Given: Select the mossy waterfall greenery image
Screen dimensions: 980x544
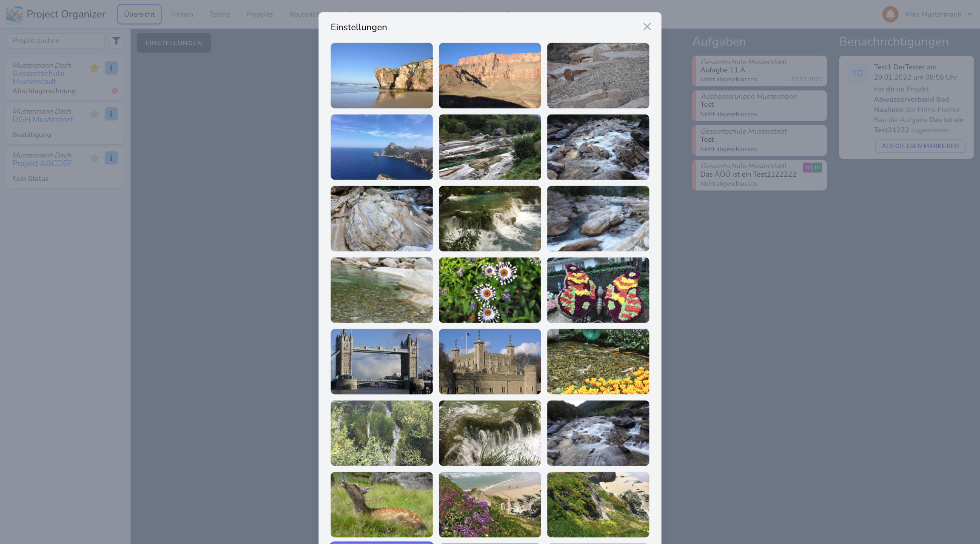Looking at the screenshot, I should 382,433.
